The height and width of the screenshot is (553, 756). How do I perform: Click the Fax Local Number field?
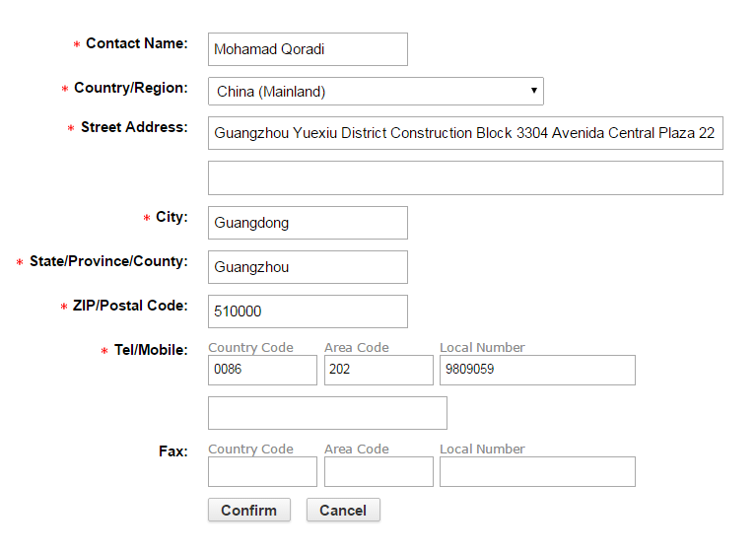pos(537,472)
